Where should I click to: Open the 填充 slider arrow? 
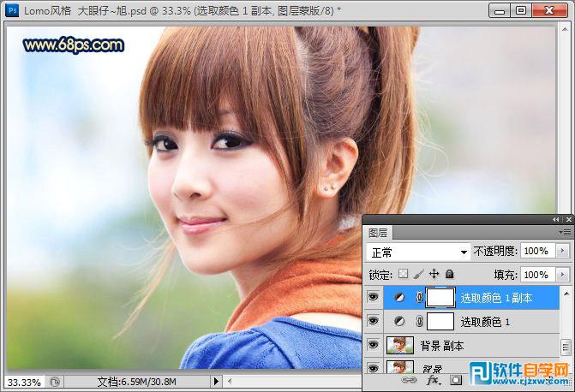(562, 275)
